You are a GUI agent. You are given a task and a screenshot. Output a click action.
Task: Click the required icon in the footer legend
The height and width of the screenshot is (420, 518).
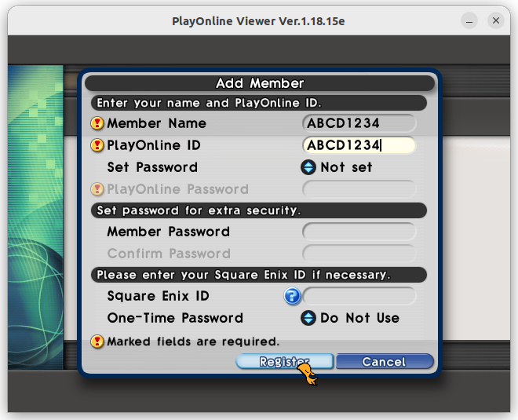pos(97,341)
